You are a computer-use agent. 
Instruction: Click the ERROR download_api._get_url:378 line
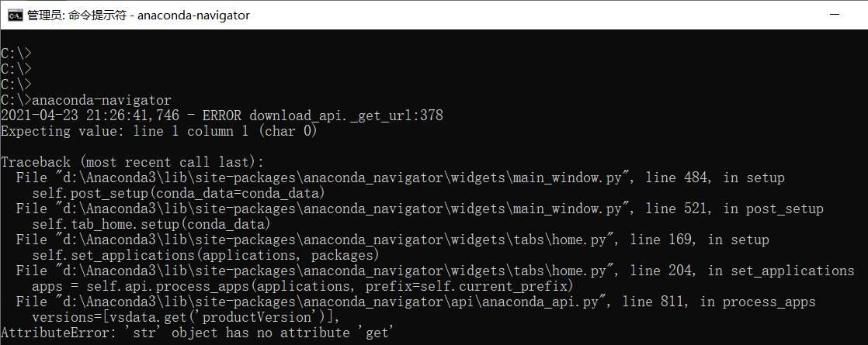pyautogui.click(x=323, y=116)
